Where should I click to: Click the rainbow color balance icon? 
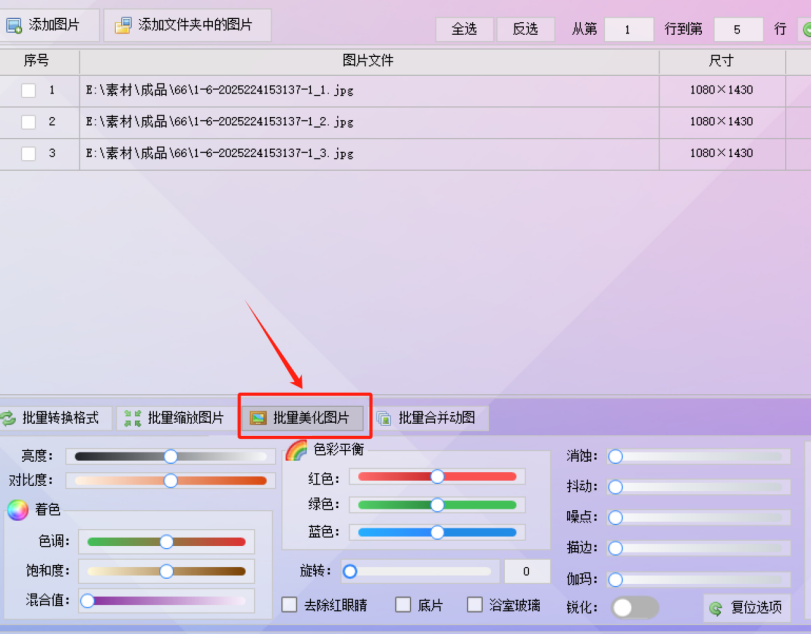tap(296, 450)
